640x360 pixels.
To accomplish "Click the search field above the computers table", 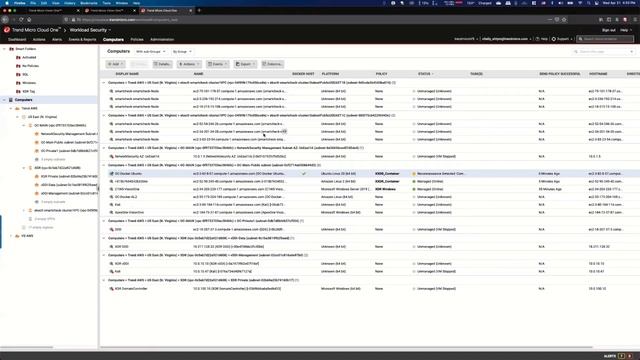I will tap(604, 52).
